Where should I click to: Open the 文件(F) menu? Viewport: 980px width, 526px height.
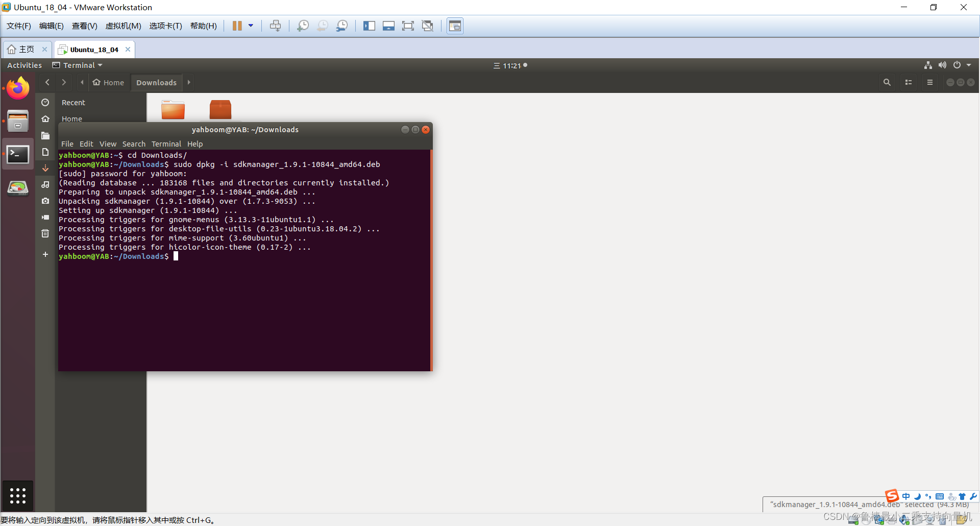[x=19, y=26]
